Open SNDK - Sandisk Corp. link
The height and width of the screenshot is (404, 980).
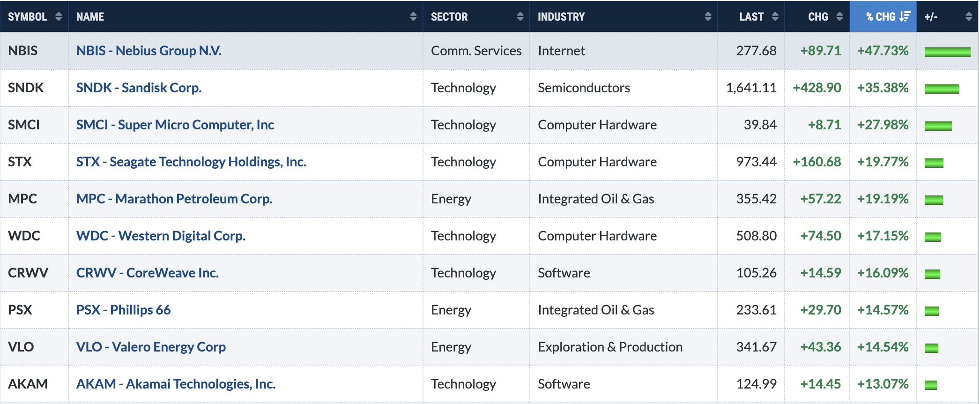[139, 88]
